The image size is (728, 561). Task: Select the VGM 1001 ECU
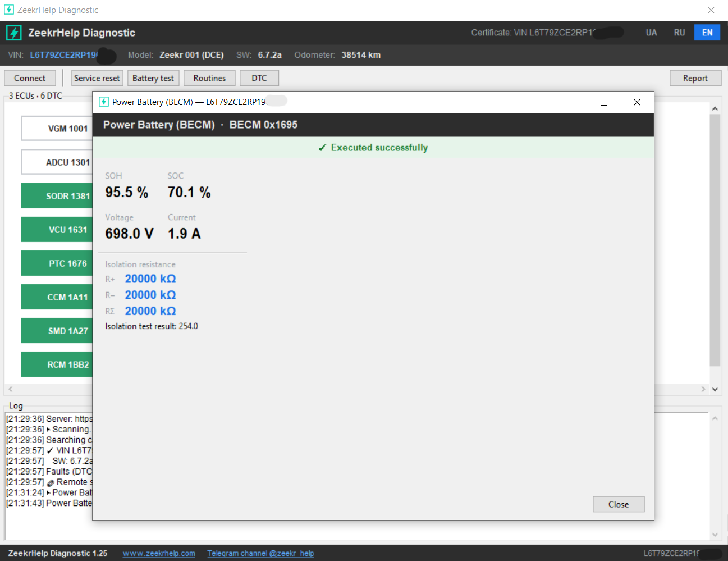[57, 129]
